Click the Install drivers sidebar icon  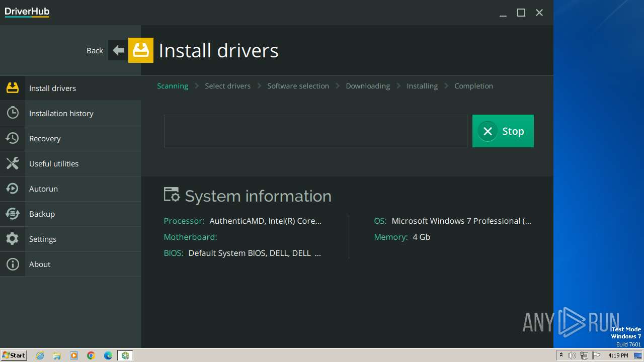[x=13, y=88]
